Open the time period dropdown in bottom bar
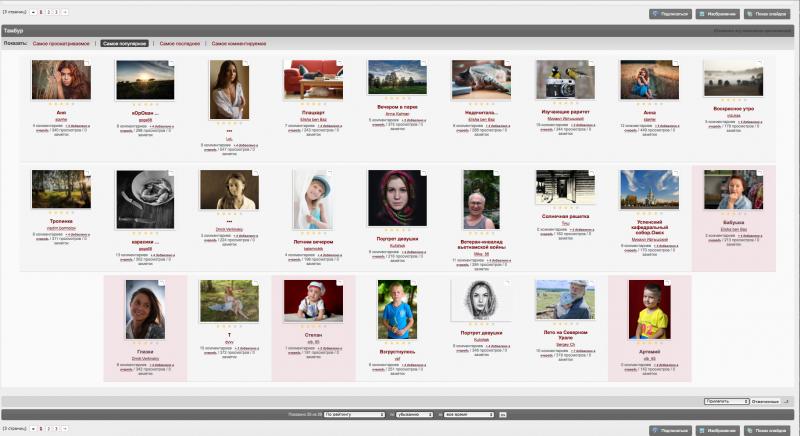Image resolution: width=800 pixels, height=436 pixels. (x=469, y=415)
